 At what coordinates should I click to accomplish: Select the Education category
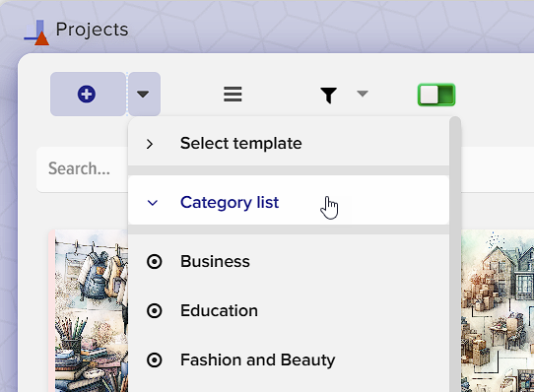coord(289,310)
